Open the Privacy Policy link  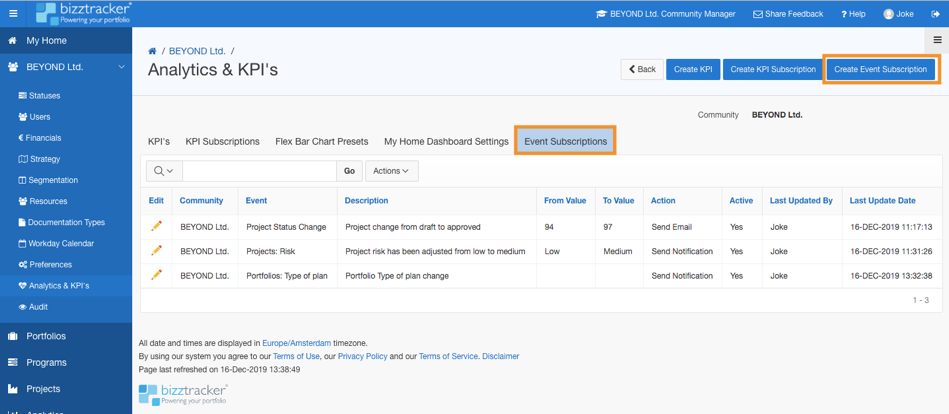coord(363,356)
